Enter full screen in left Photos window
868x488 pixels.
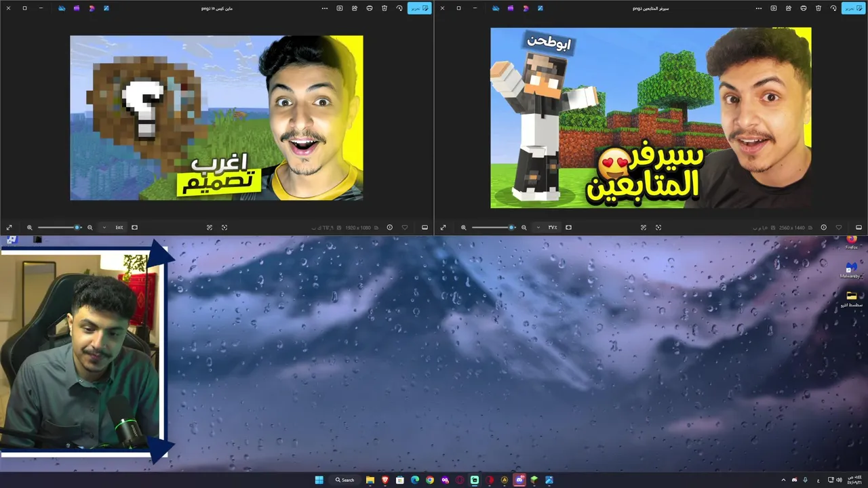click(9, 228)
